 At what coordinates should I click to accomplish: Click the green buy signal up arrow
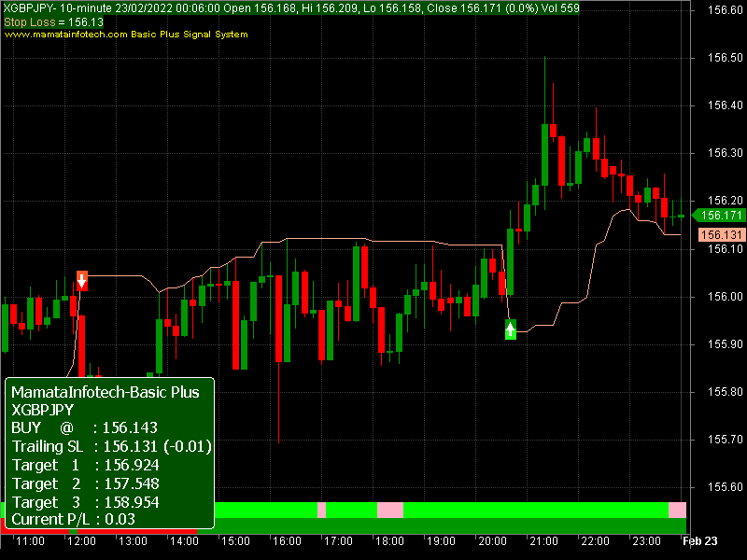[510, 329]
